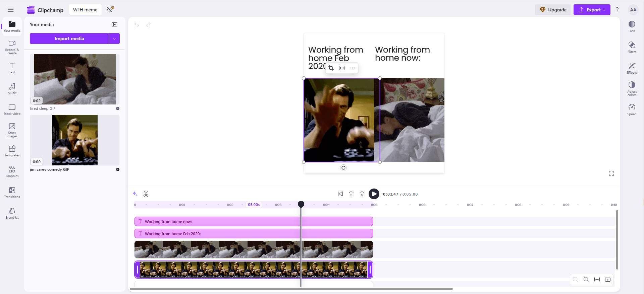Viewport: 644px width, 294px height.
Task: Click the playhead marker on the timeline ruler
Action: (301, 204)
